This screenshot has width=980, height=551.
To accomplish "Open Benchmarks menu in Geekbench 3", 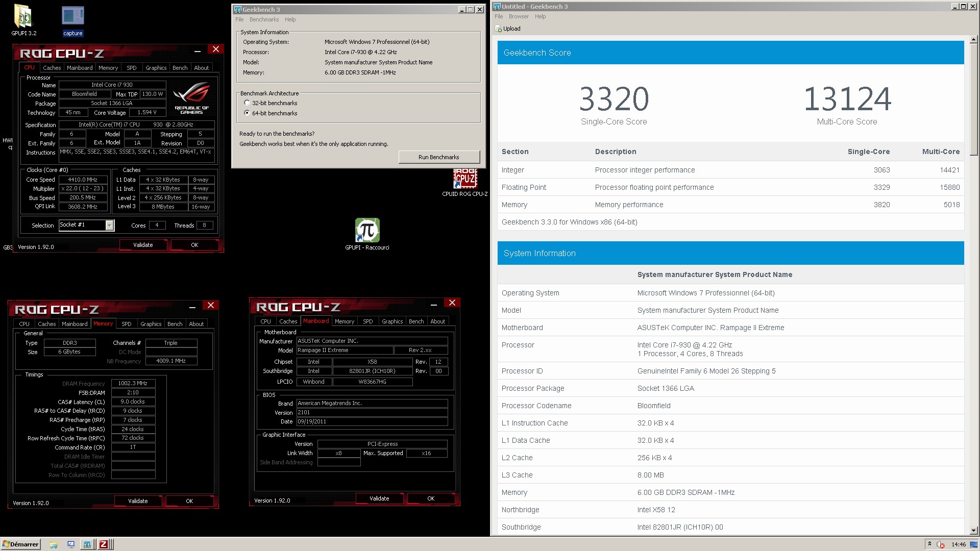I will coord(264,19).
